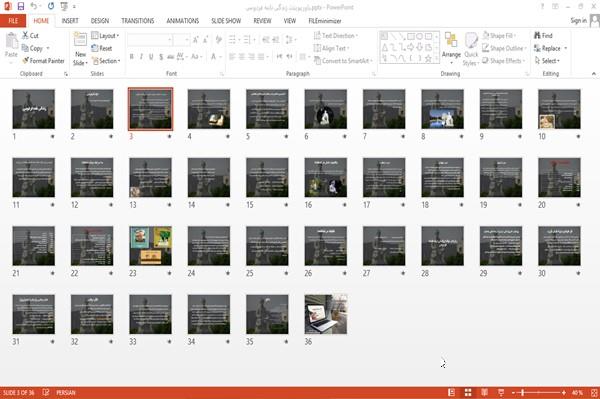Screen dimensions: 600x399
Task: Click the Shape Effects icon
Action: click(485, 61)
